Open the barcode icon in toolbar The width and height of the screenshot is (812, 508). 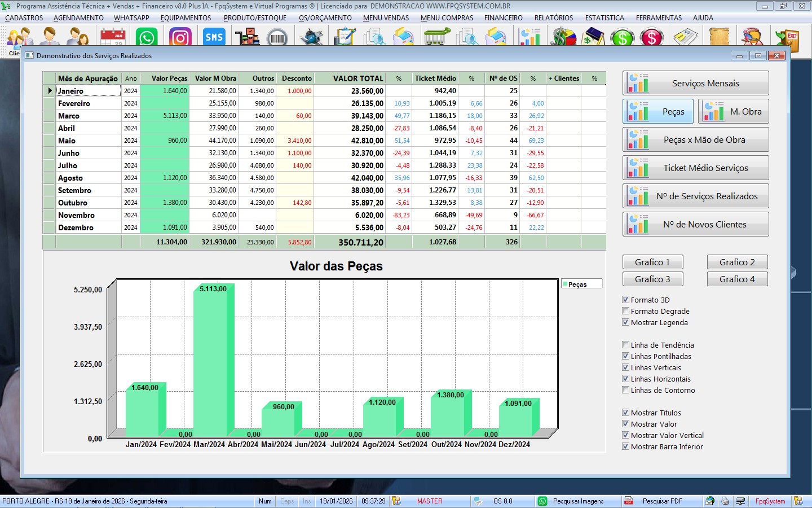point(277,38)
